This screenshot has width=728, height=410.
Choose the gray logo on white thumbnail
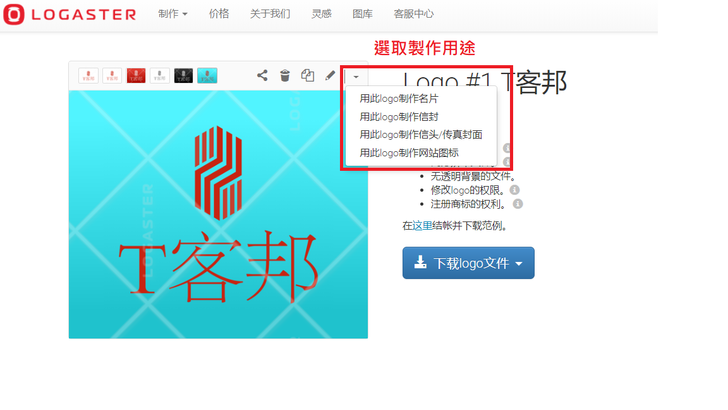159,75
